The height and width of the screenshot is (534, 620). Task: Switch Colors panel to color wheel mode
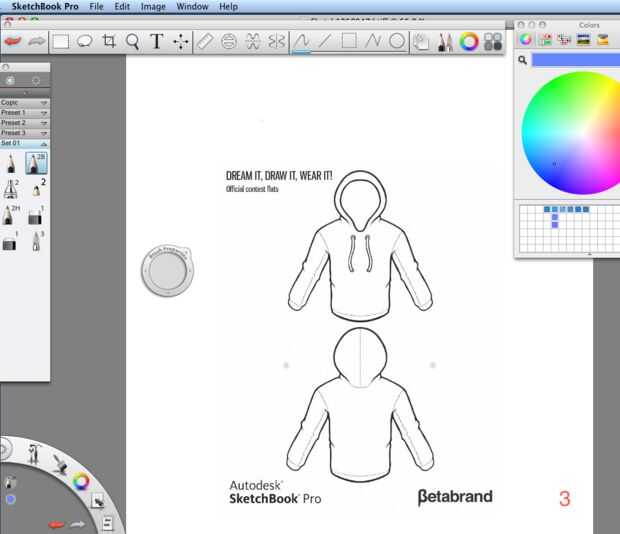tap(525, 40)
